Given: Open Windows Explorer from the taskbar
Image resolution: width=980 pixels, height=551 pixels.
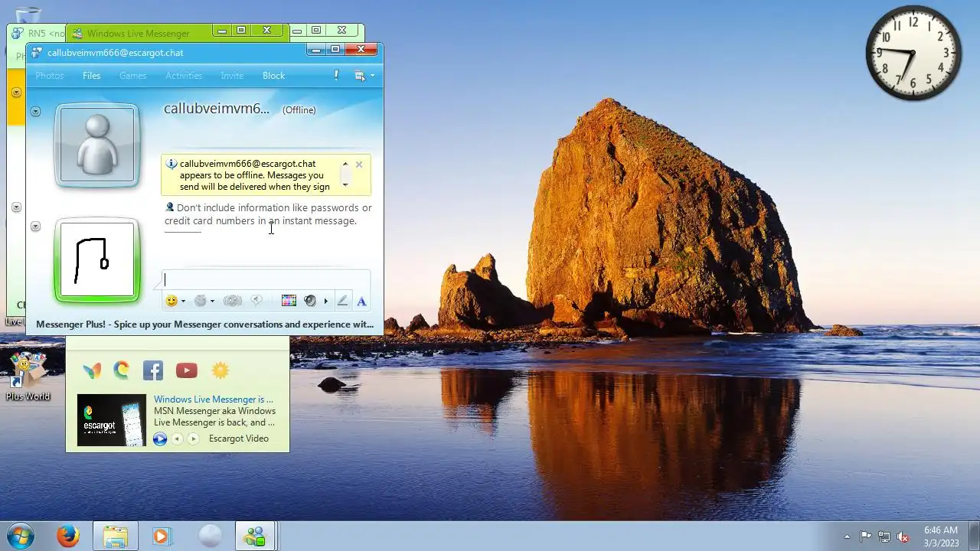Looking at the screenshot, I should 116,536.
